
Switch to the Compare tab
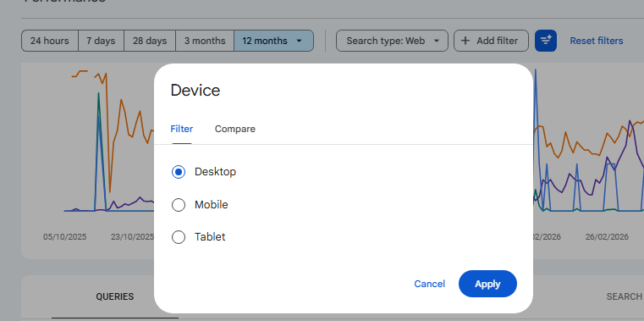(x=235, y=129)
